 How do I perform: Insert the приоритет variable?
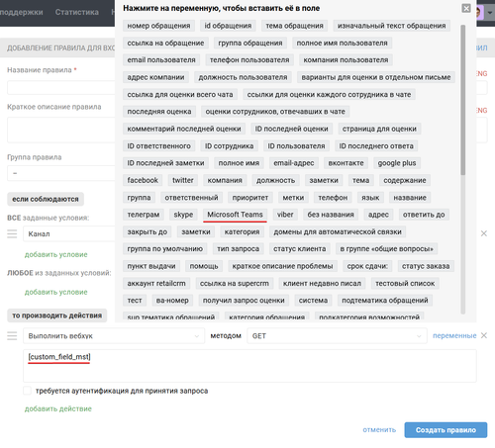[250, 198]
